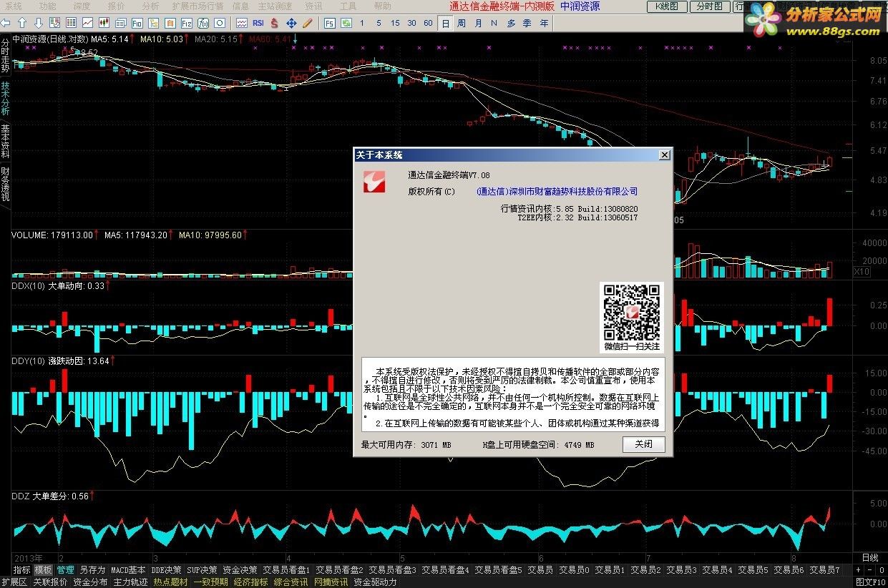This screenshot has height=588, width=888.
Task: Click the green refresh icon
Action: [x=346, y=23]
